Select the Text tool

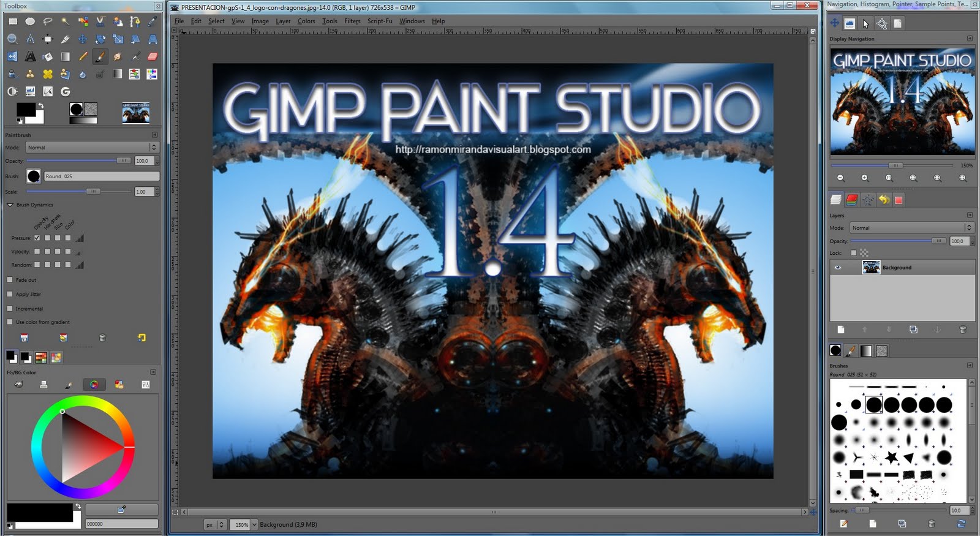[30, 56]
